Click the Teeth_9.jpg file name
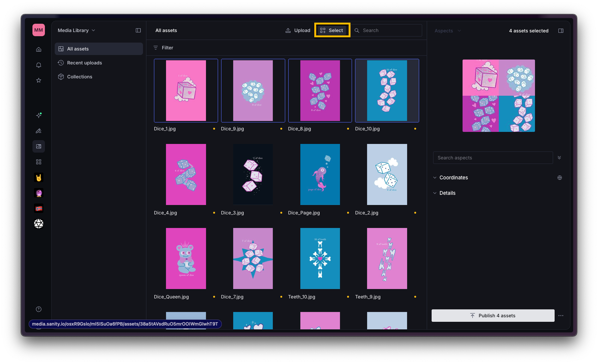The width and height of the screenshot is (598, 364). tap(368, 297)
